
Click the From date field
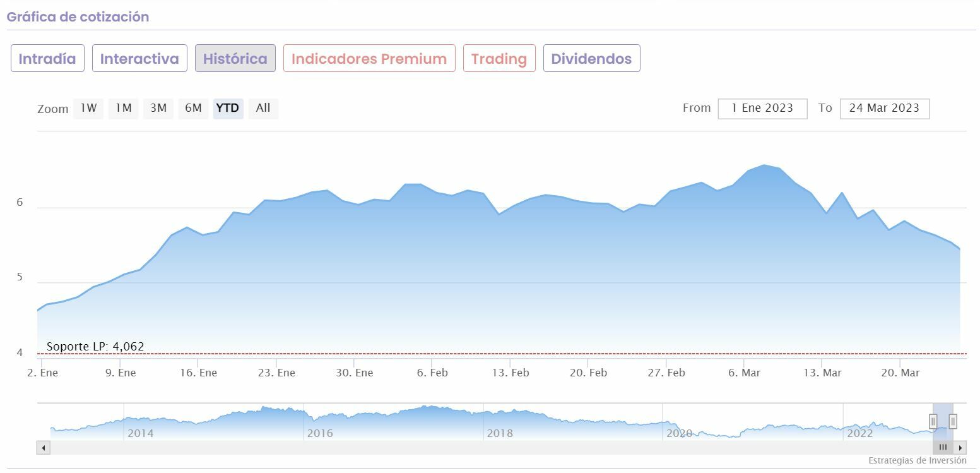(x=762, y=108)
